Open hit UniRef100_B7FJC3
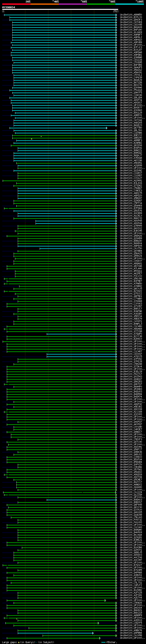146x644 pixels. 131,47
